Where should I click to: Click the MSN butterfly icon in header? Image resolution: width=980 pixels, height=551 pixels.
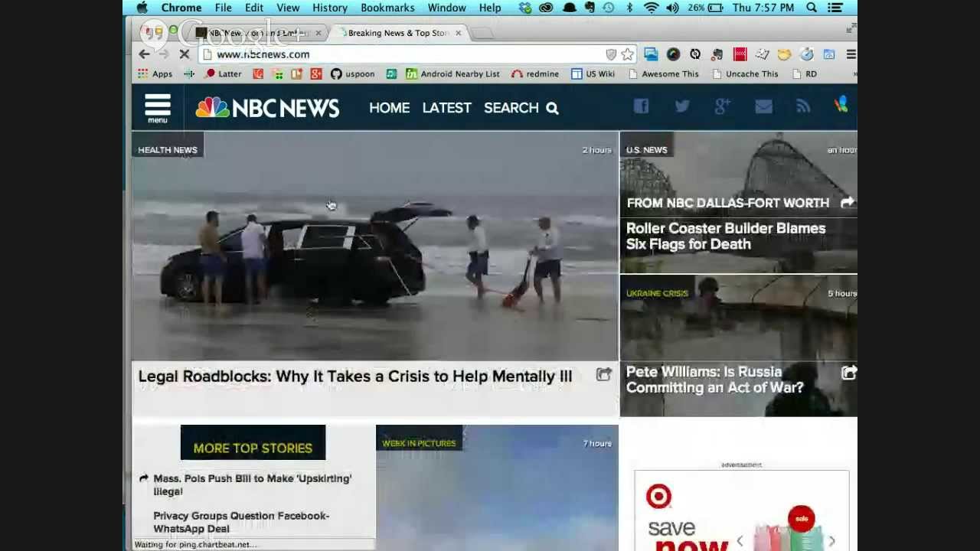click(x=841, y=105)
